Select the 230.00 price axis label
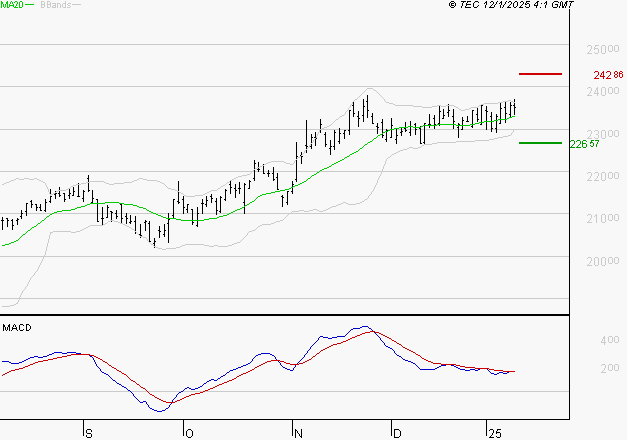The height and width of the screenshot is (440, 627). [603, 134]
